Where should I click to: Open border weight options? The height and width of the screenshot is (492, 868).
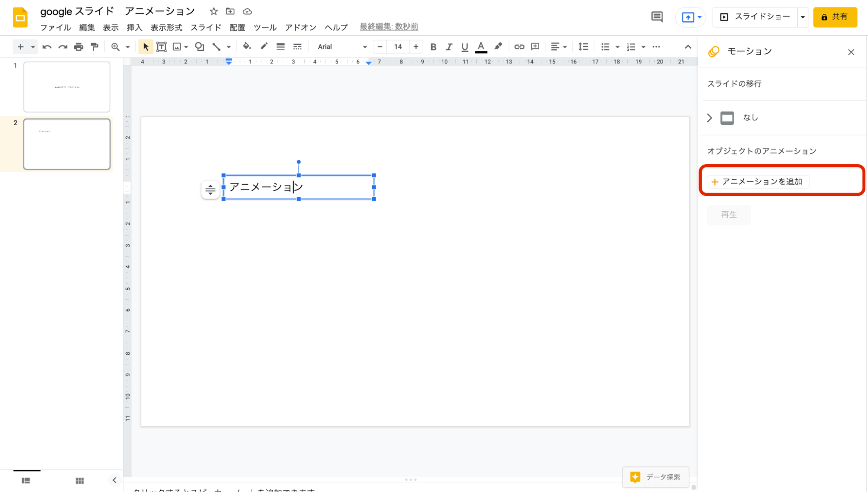click(x=281, y=47)
